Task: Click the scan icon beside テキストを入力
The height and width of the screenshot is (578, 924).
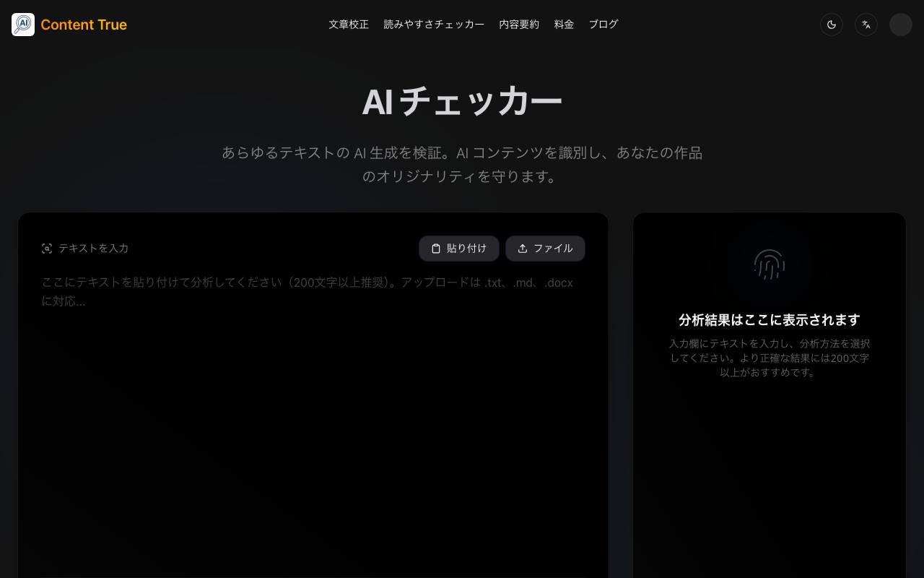Action: [x=47, y=249]
